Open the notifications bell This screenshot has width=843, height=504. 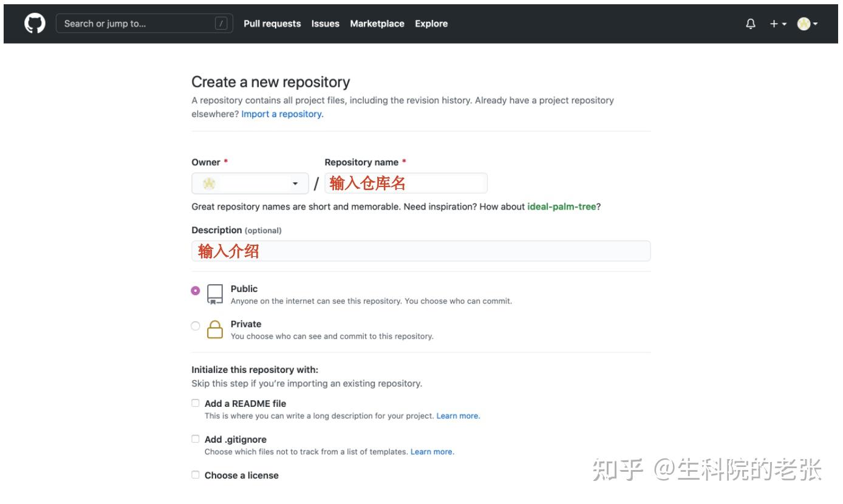point(751,23)
